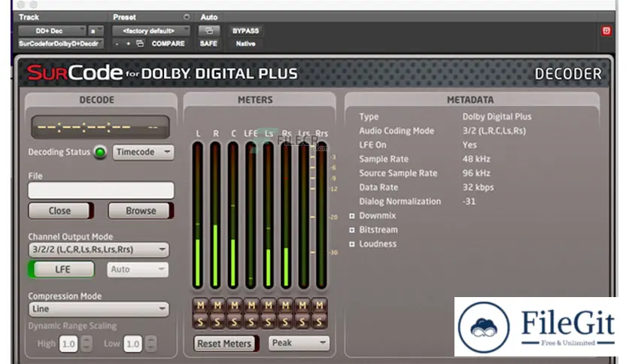629x364 pixels.
Task: Solo the C channel
Action: coord(234,321)
